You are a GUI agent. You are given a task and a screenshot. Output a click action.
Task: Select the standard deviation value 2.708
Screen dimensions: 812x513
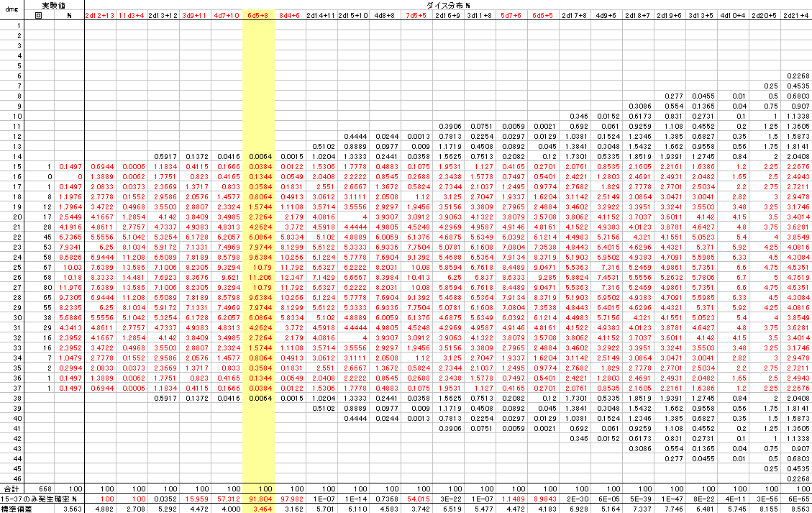pos(132,509)
